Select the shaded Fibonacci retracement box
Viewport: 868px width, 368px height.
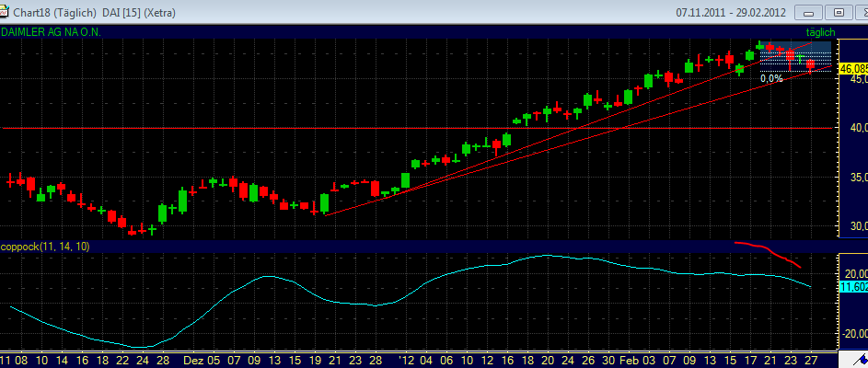pos(795,56)
